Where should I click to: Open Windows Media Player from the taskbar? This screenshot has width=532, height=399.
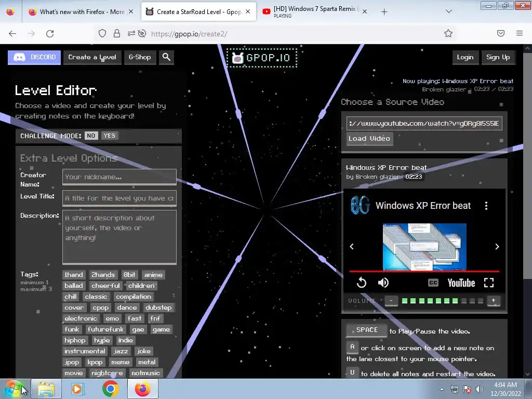pyautogui.click(x=77, y=389)
